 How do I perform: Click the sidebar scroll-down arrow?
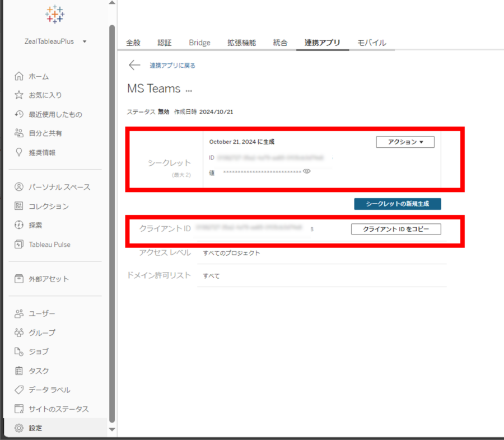pyautogui.click(x=112, y=429)
